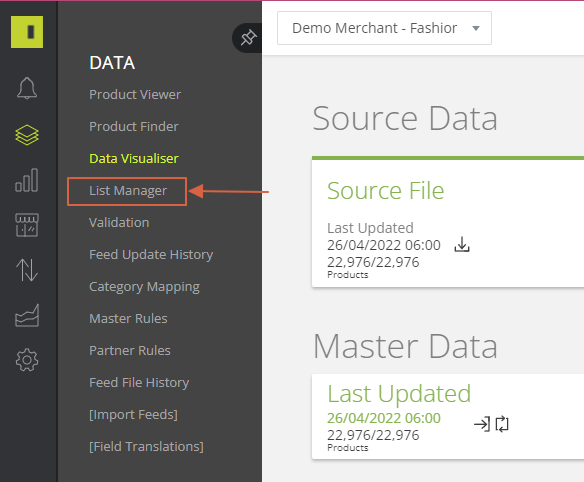Click the Master Data last updated date
Screen dimensions: 584x482
[x=384, y=418]
